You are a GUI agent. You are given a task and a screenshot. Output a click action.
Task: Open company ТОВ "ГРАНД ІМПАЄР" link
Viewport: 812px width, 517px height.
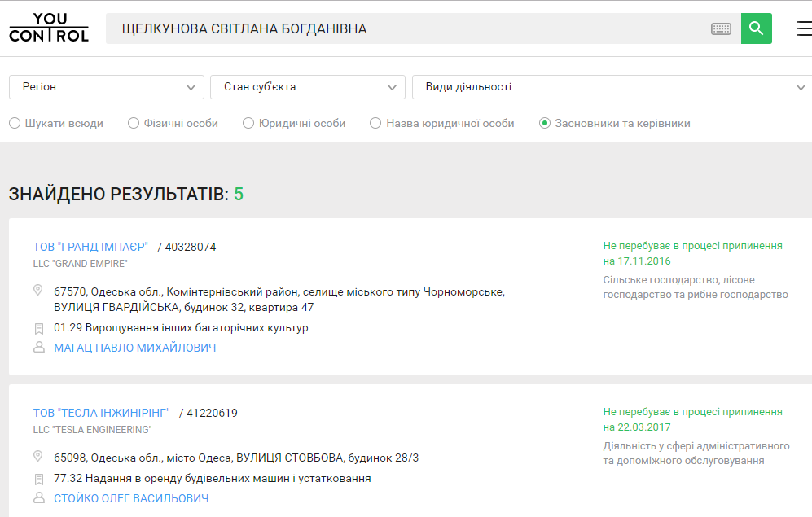click(90, 247)
